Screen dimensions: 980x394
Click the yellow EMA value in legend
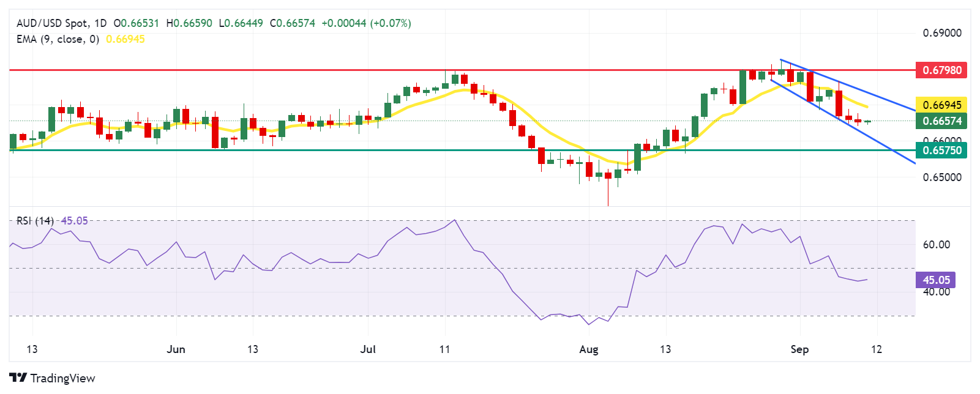pyautogui.click(x=125, y=39)
